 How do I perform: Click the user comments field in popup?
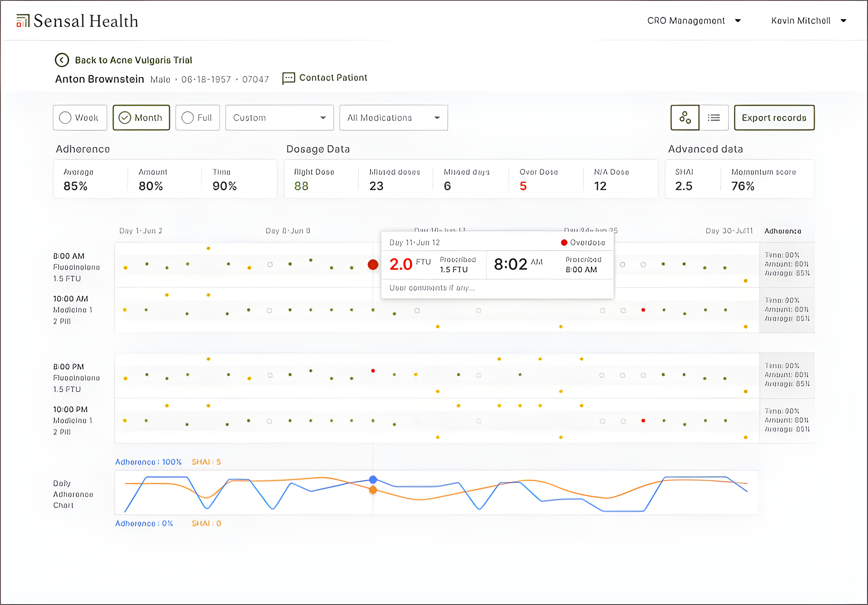click(x=497, y=288)
